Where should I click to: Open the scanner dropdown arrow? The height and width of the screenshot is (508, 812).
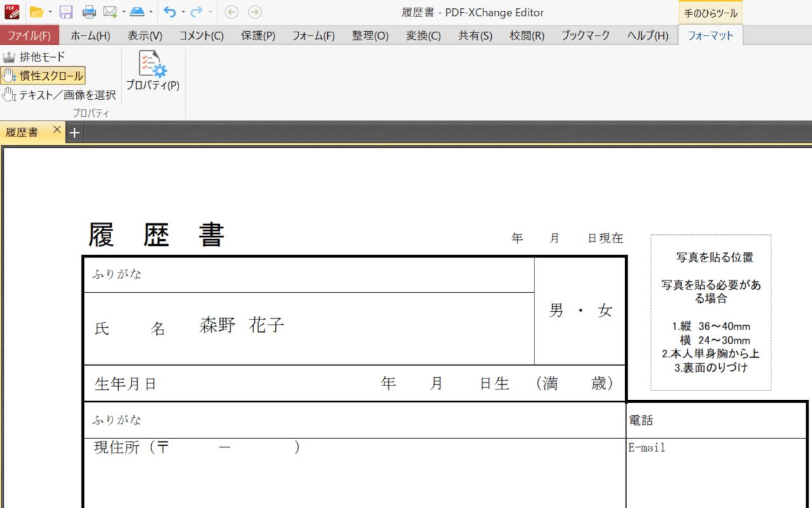[151, 12]
